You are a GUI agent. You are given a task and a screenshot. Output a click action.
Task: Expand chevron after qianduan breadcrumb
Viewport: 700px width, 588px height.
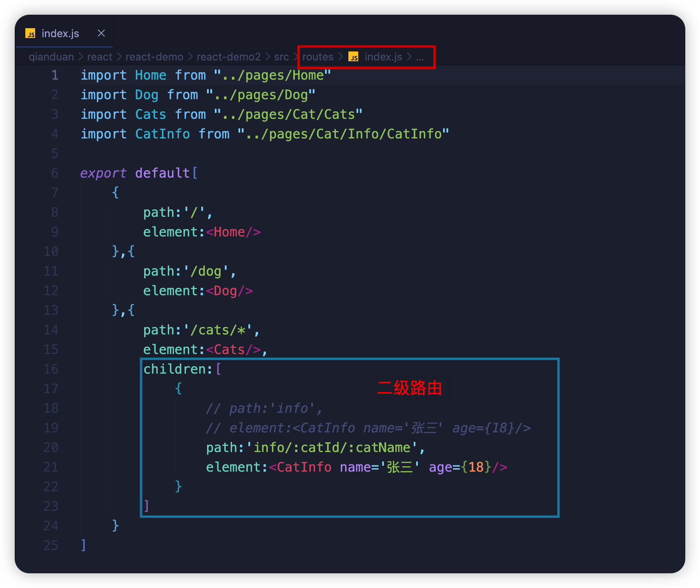coord(80,57)
